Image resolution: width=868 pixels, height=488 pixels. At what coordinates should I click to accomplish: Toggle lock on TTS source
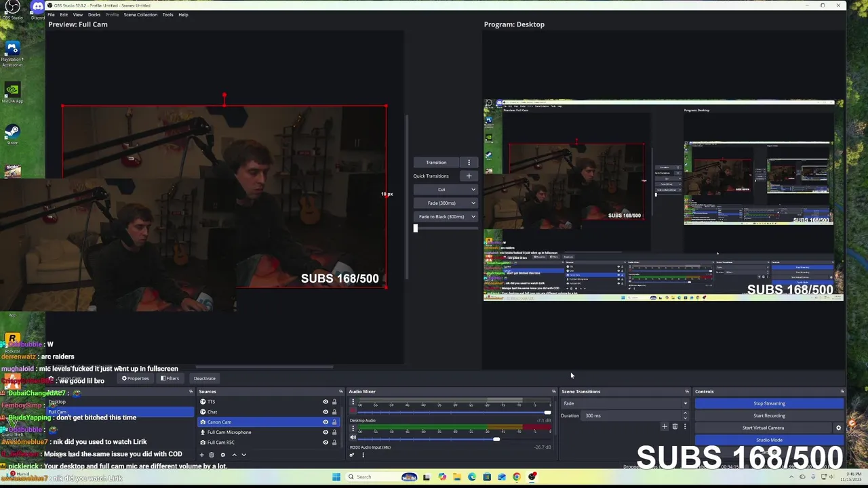click(334, 402)
